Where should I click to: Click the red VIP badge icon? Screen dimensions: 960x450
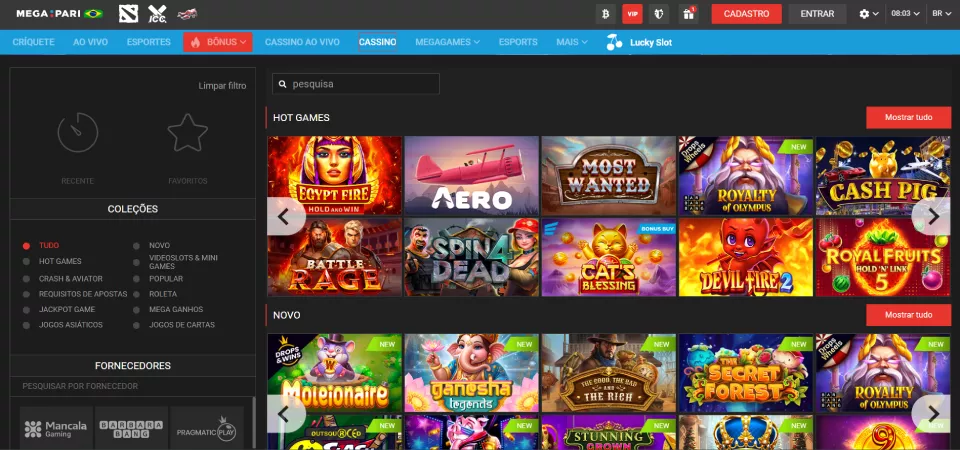pyautogui.click(x=632, y=14)
